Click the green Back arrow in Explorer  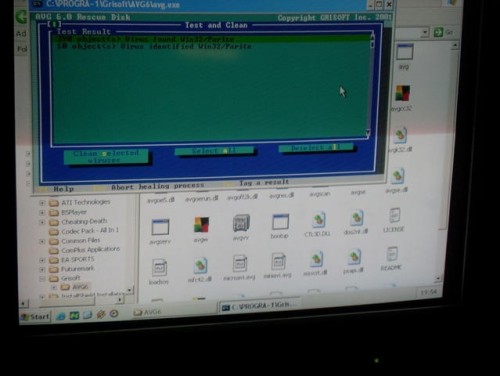(x=22, y=17)
